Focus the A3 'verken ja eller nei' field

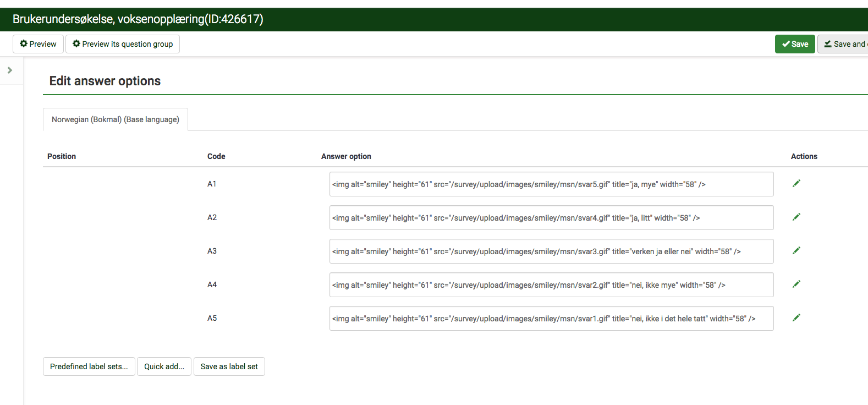click(x=551, y=251)
